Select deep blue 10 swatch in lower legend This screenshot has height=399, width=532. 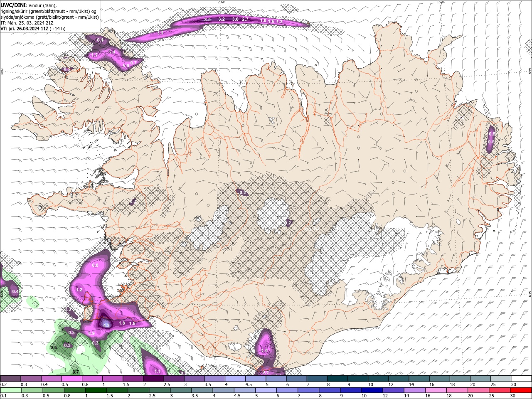(x=372, y=390)
